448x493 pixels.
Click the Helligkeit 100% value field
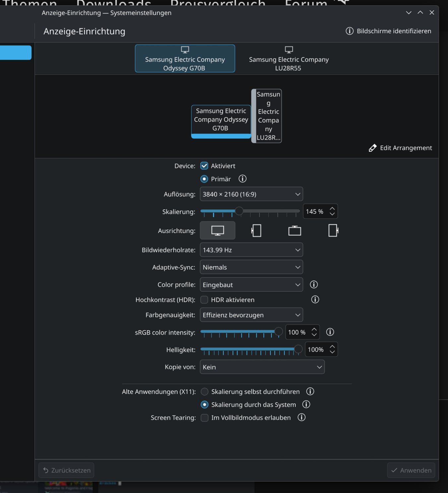[316, 349]
